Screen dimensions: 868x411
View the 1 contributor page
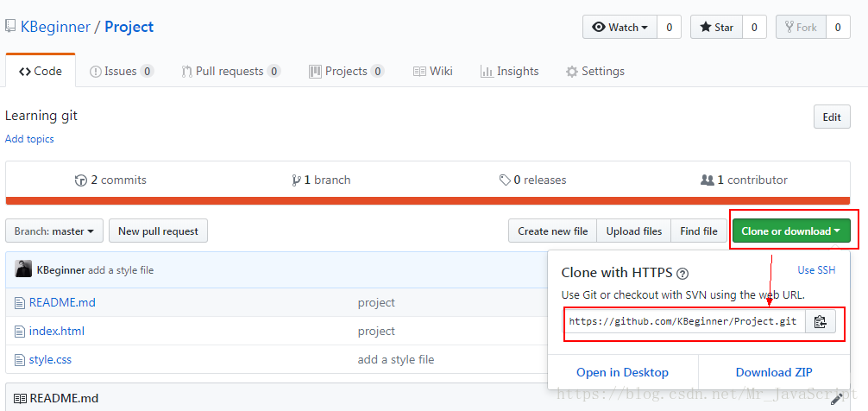744,180
